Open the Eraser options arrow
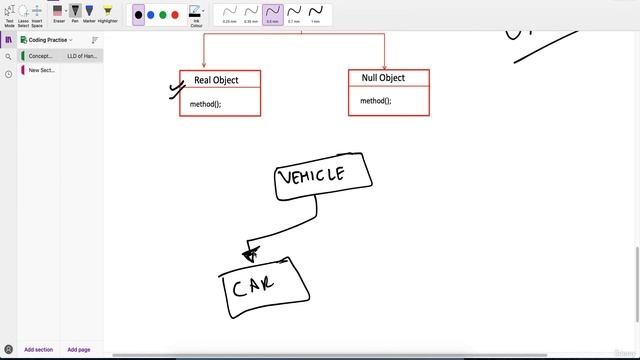The height and width of the screenshot is (360, 640). [66, 11]
